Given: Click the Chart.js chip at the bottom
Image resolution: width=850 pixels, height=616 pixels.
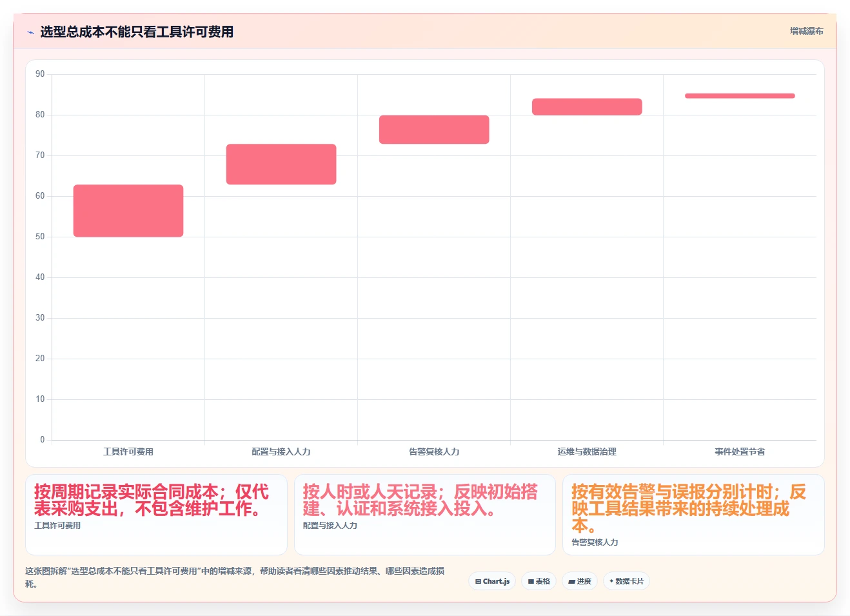Looking at the screenshot, I should coord(492,581).
